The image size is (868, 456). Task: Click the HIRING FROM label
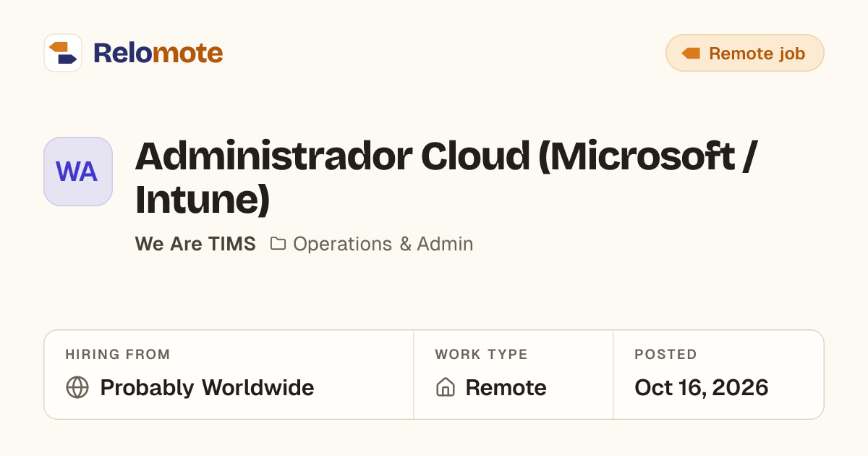tap(118, 355)
